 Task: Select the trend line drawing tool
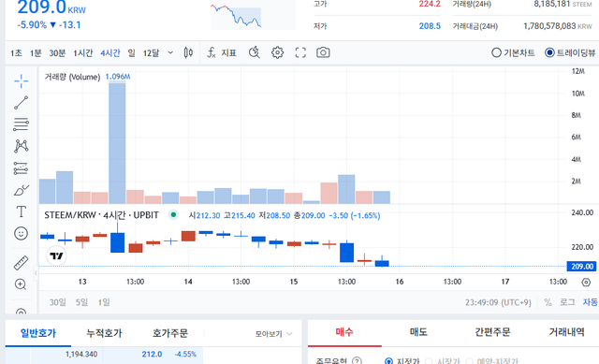point(21,103)
